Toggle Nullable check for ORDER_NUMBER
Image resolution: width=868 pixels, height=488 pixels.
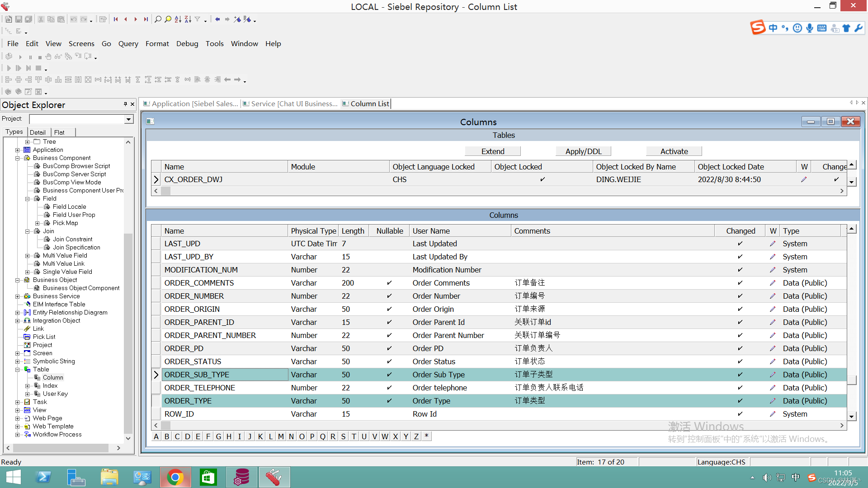pos(389,296)
